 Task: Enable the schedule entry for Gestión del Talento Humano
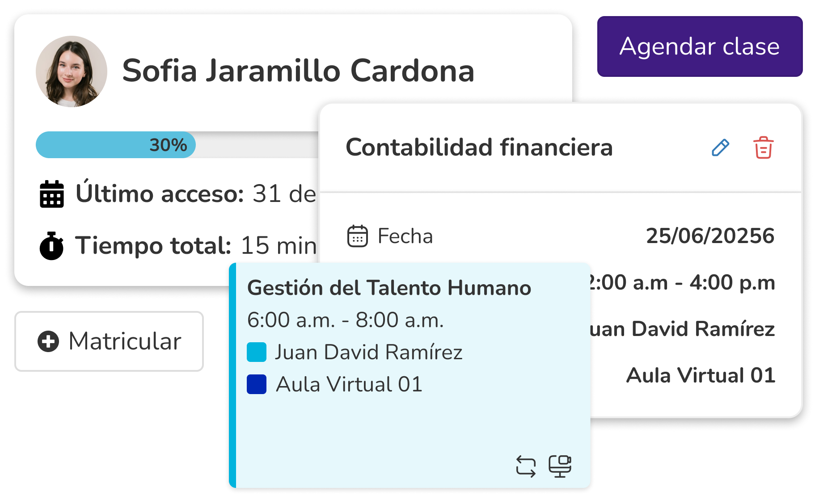pyautogui.click(x=389, y=288)
